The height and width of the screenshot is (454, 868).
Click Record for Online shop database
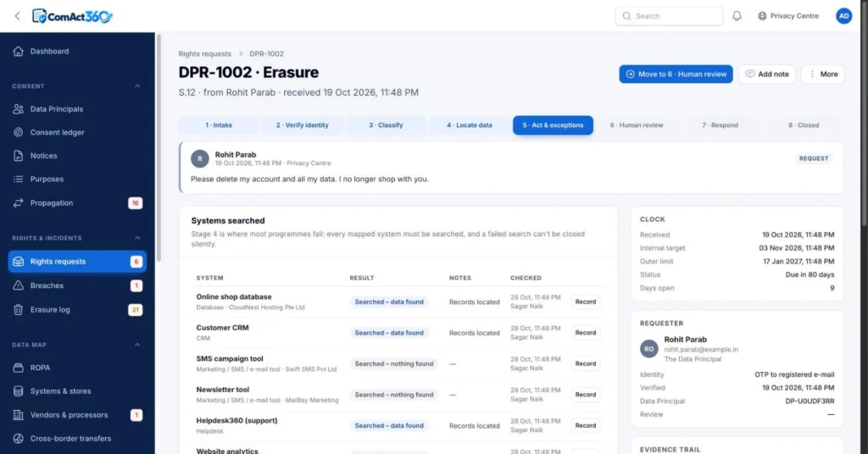pyautogui.click(x=585, y=302)
